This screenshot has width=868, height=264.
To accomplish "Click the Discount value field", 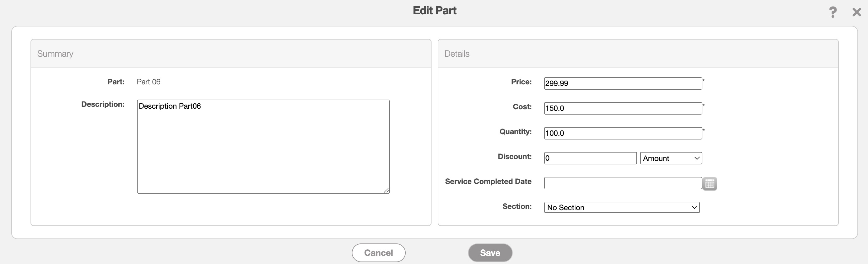I will point(590,158).
